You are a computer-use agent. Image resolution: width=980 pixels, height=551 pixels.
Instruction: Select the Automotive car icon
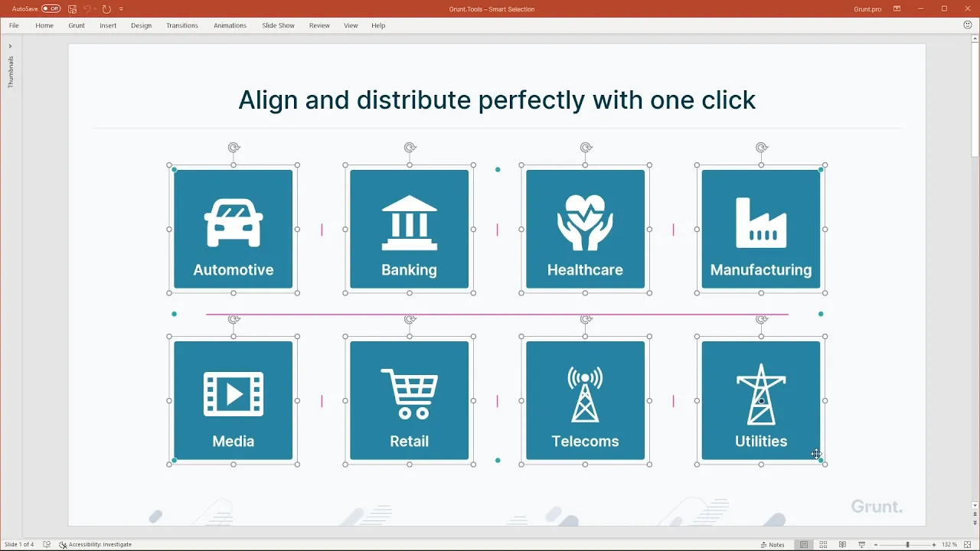coord(234,223)
